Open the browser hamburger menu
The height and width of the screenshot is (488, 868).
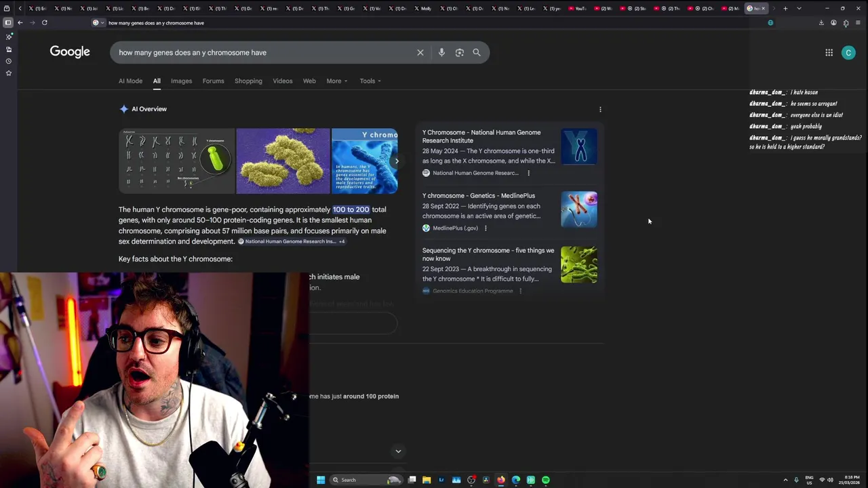pyautogui.click(x=858, y=22)
